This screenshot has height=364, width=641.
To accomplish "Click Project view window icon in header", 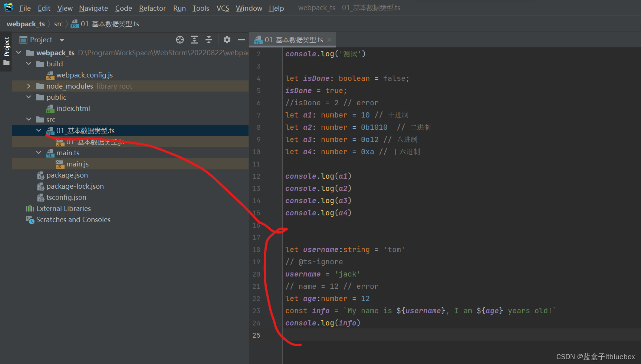I will (23, 40).
